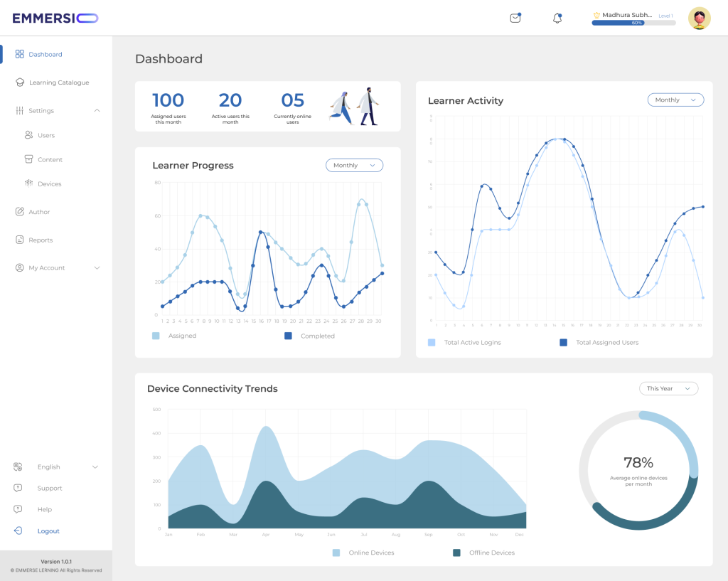This screenshot has height=581, width=728.
Task: Collapse the Settings menu section
Action: tap(97, 111)
